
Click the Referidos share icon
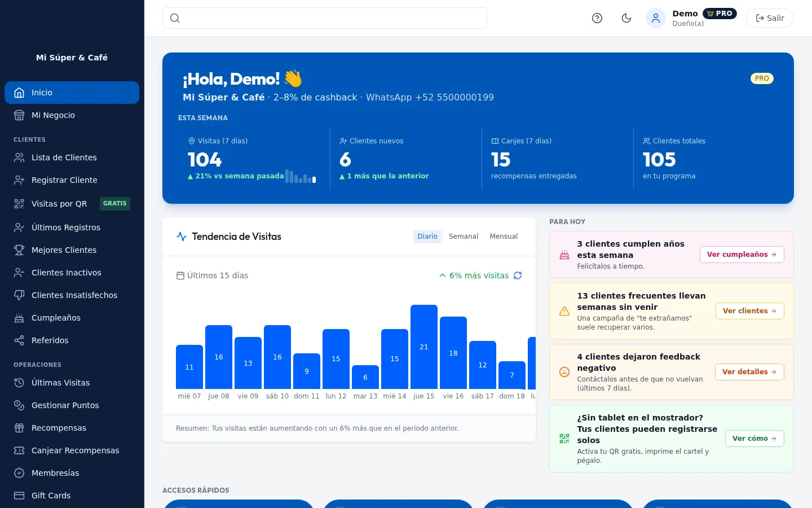[19, 340]
